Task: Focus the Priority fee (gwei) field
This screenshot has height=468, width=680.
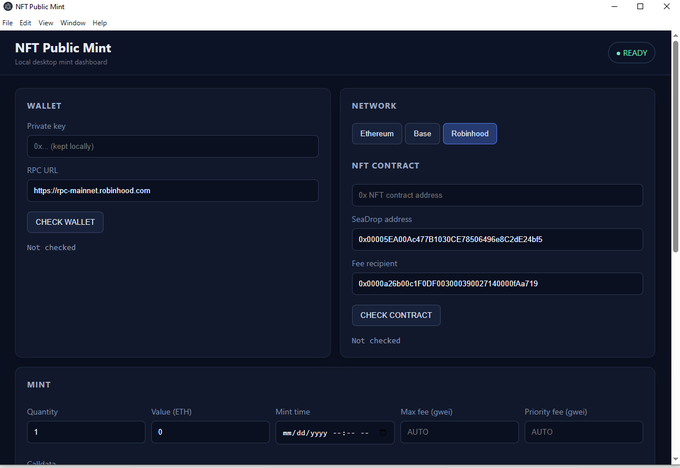Action: point(583,432)
